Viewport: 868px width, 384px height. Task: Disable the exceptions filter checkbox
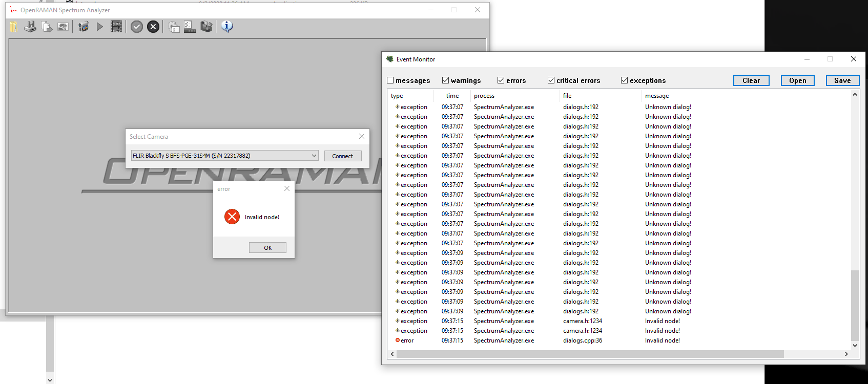coord(624,80)
